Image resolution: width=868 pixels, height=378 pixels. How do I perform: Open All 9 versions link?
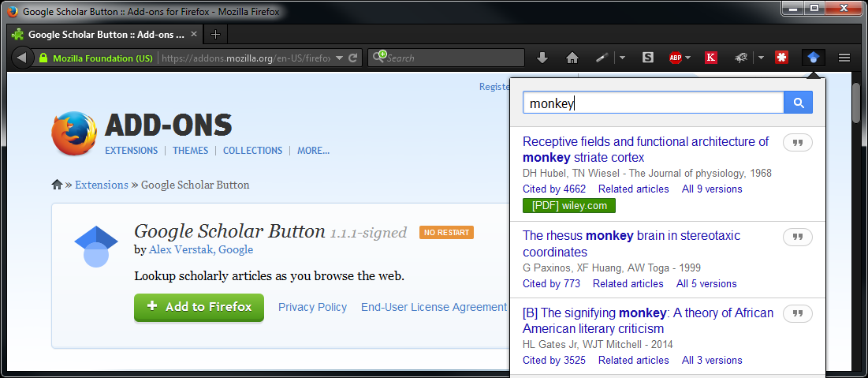click(x=712, y=189)
